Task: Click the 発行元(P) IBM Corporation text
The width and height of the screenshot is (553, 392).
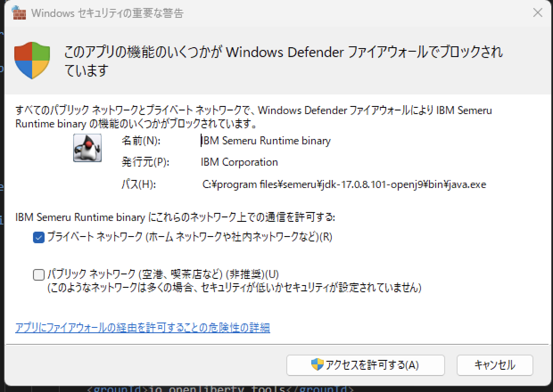Action: tap(239, 162)
